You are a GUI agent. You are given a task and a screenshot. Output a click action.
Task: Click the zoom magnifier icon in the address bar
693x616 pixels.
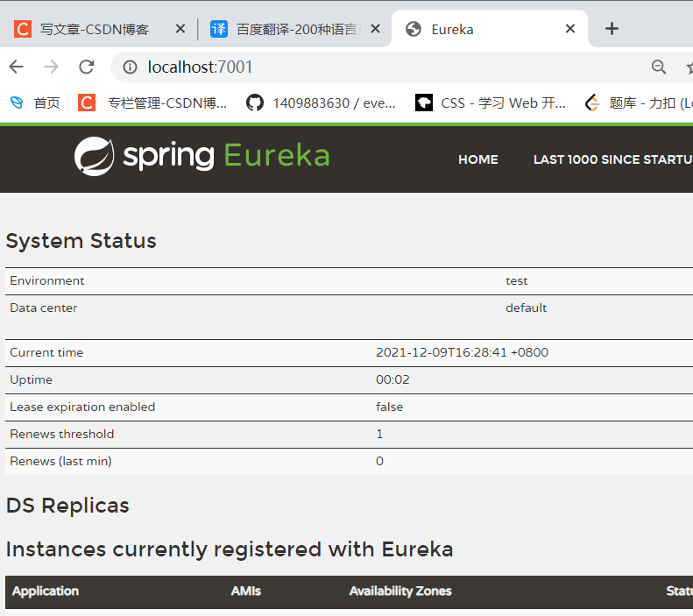(x=659, y=67)
